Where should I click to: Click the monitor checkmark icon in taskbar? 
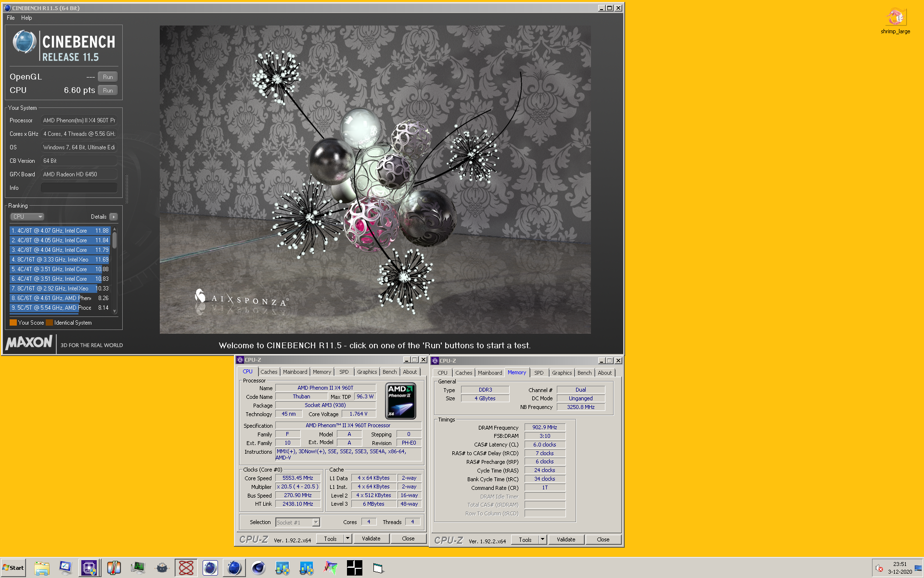click(x=65, y=568)
